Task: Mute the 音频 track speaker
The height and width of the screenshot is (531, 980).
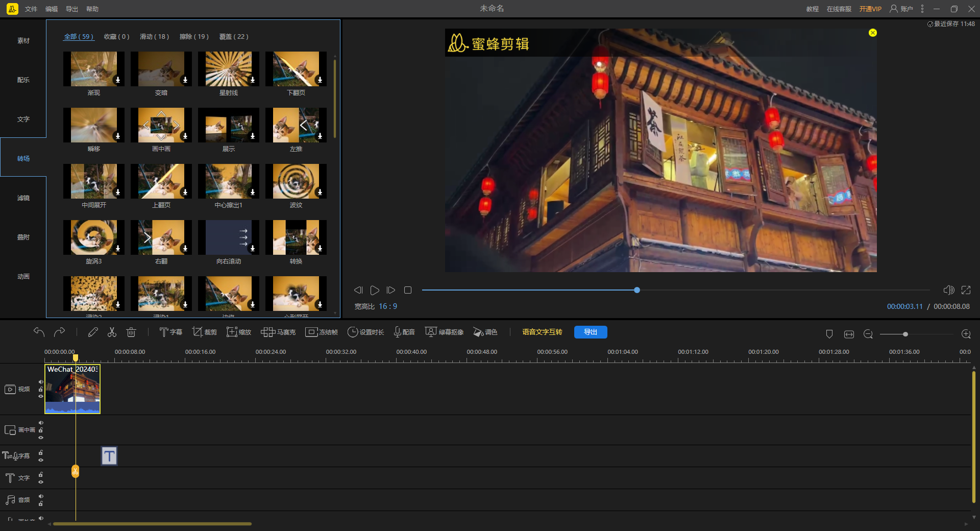Action: coord(41,496)
